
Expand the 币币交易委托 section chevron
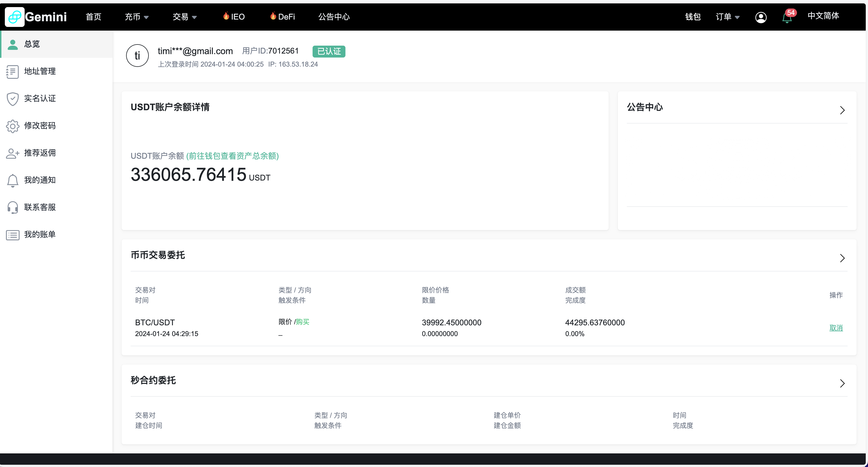pos(843,258)
